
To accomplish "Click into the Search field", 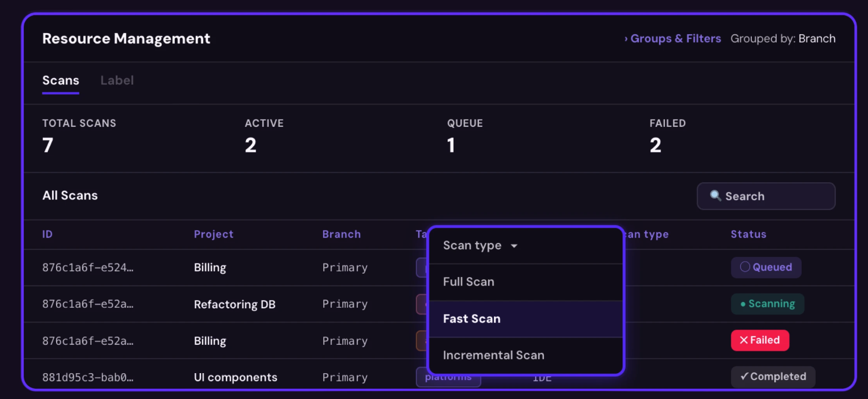I will 766,196.
